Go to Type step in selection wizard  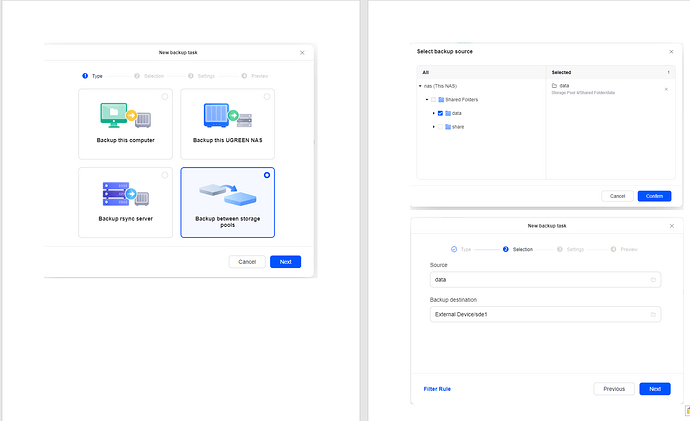460,249
